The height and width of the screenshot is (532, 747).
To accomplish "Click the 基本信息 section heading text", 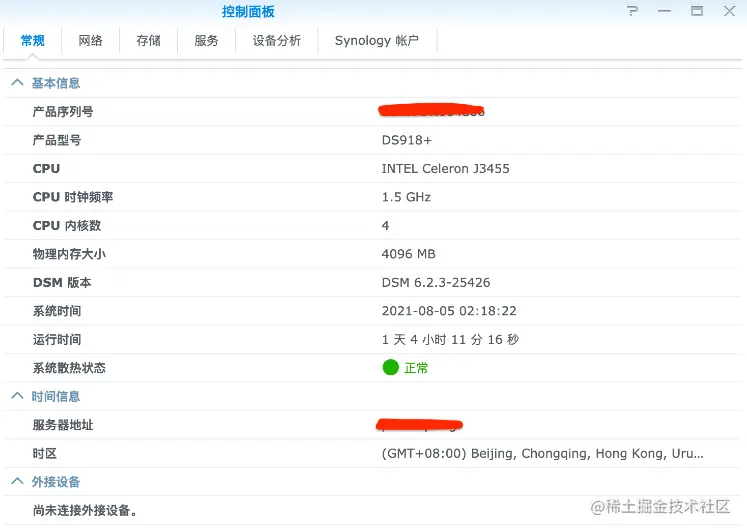I will tap(56, 83).
